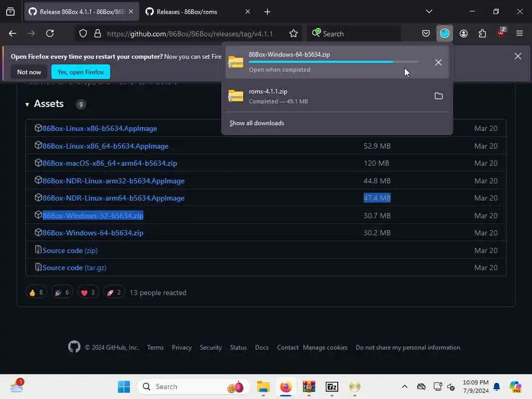The height and width of the screenshot is (399, 532).
Task: Open the Contact footer link
Action: 288,348
